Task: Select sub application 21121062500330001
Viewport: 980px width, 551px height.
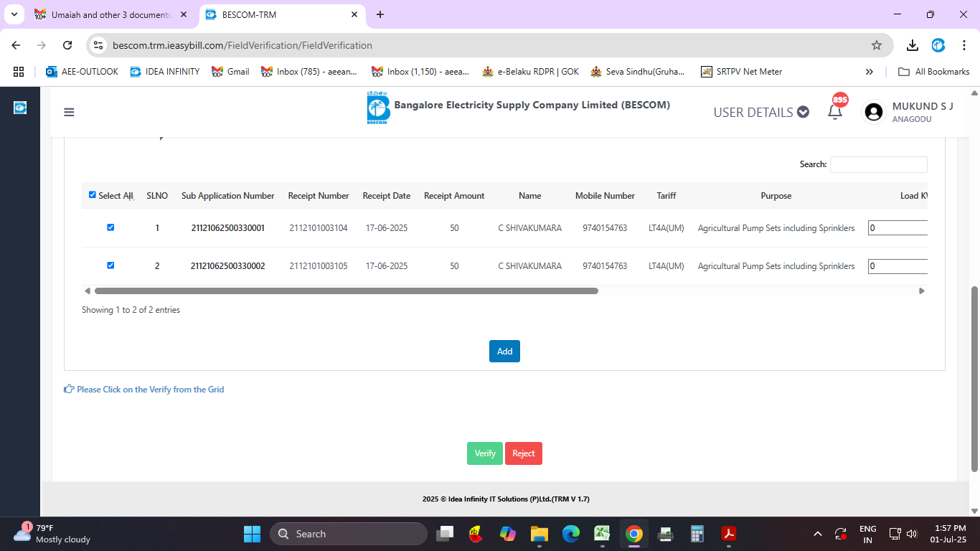Action: coord(227,228)
